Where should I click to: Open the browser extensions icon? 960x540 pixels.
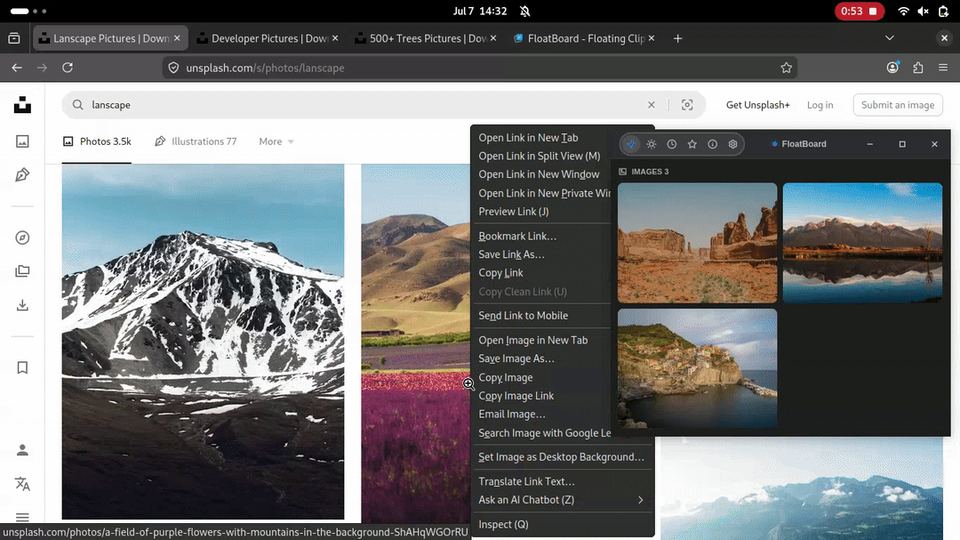pos(918,68)
